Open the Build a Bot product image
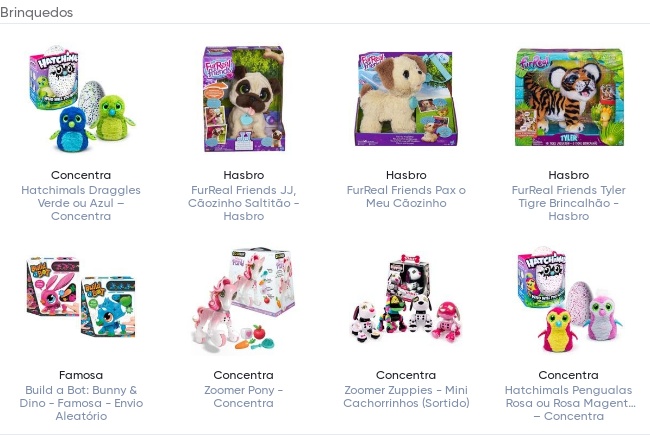This screenshot has height=435, width=650. click(x=81, y=299)
